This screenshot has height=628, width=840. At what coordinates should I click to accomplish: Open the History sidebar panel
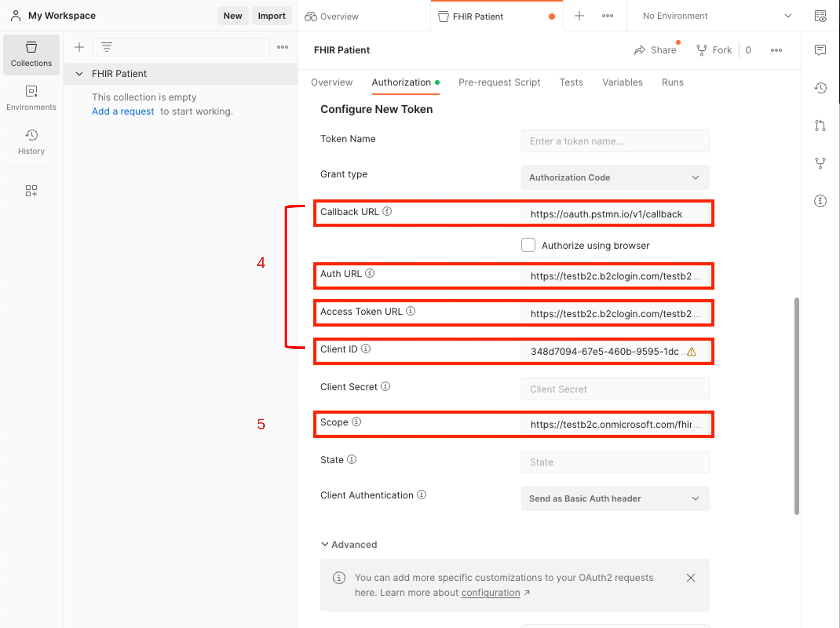pyautogui.click(x=31, y=142)
